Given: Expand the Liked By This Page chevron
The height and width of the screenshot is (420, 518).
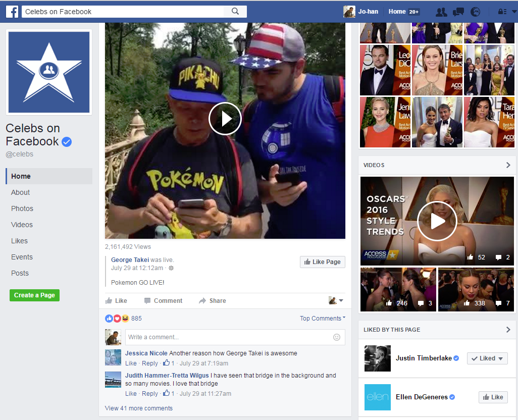Looking at the screenshot, I should tap(508, 330).
